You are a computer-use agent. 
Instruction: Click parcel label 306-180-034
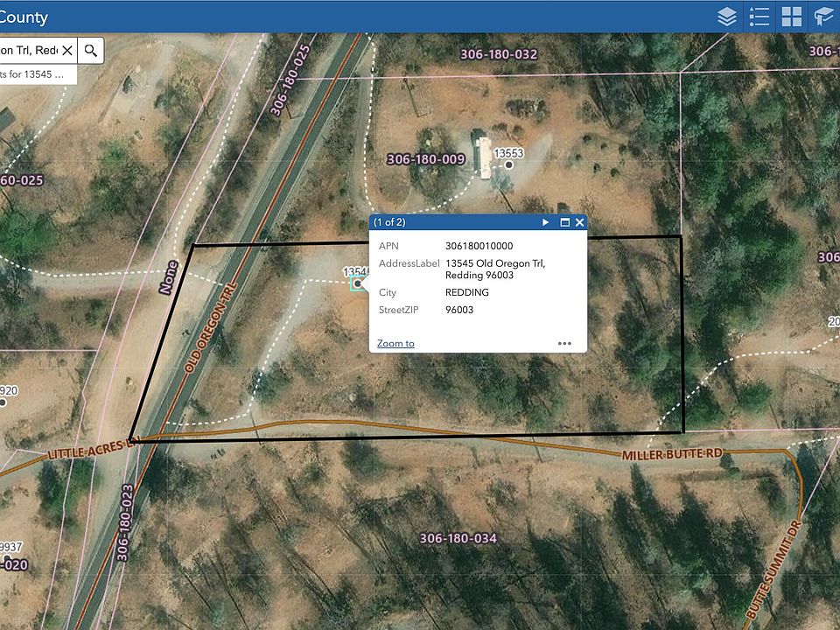(x=458, y=538)
